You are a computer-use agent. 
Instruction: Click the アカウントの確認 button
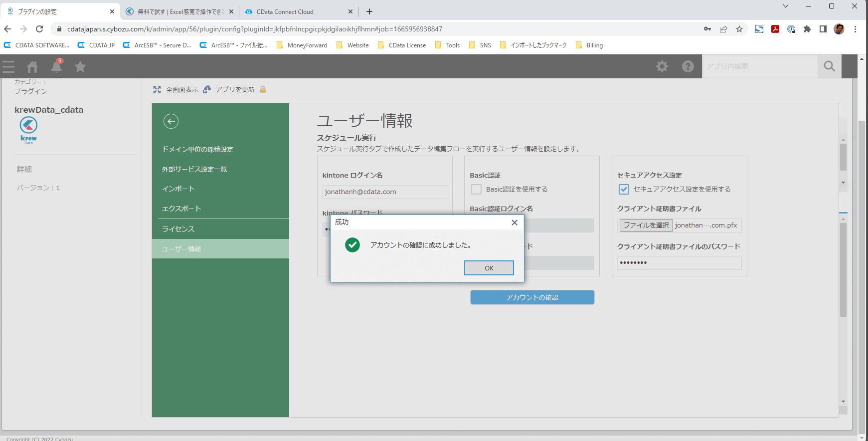[532, 297]
